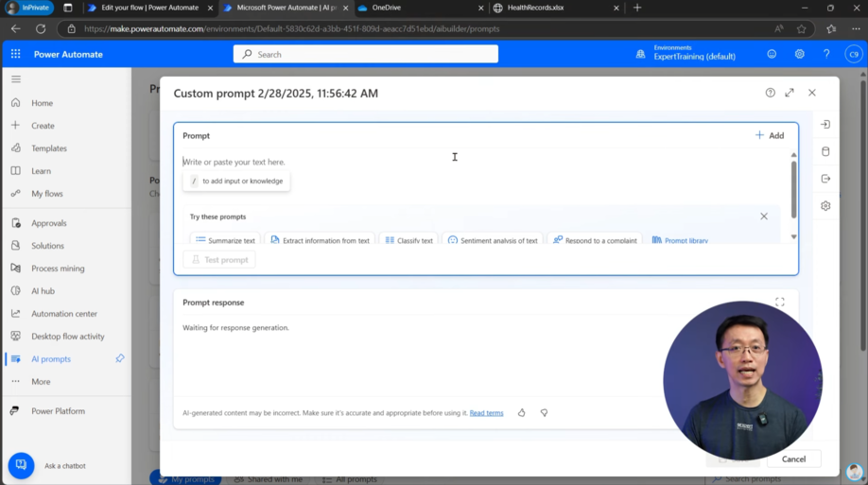This screenshot has height=485, width=868.
Task: Select the Summarize text sample prompt
Action: (x=225, y=240)
